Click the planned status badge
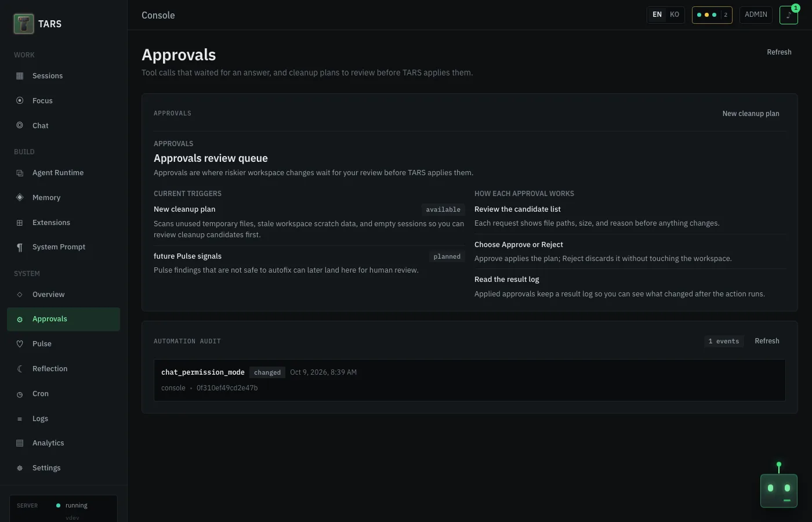 (447, 256)
